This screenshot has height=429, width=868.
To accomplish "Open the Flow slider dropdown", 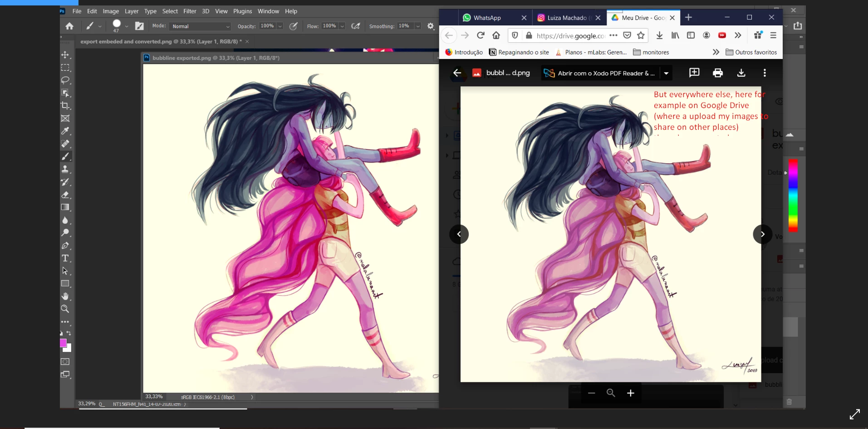I will click(x=342, y=26).
